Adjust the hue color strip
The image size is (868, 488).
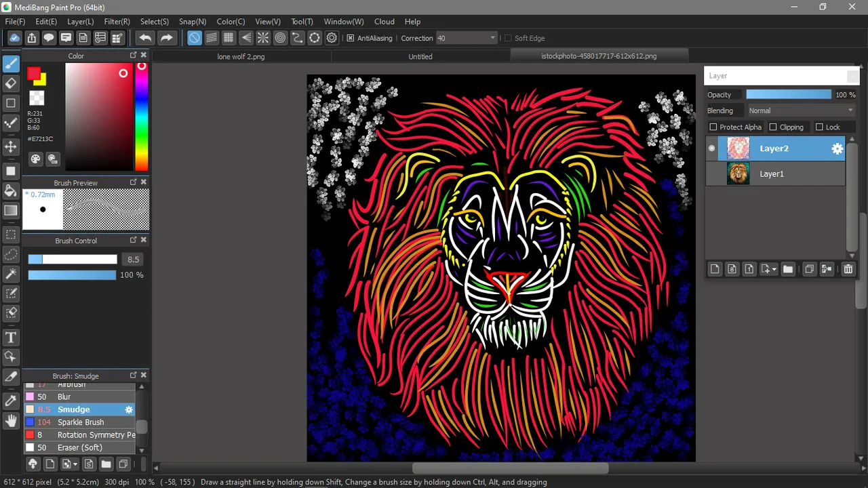(x=142, y=117)
